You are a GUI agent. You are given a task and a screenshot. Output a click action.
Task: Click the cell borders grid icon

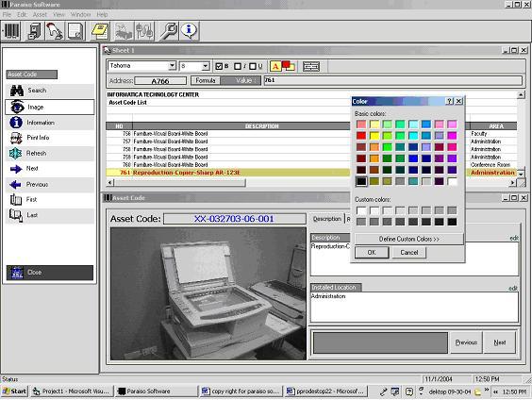pos(311,66)
